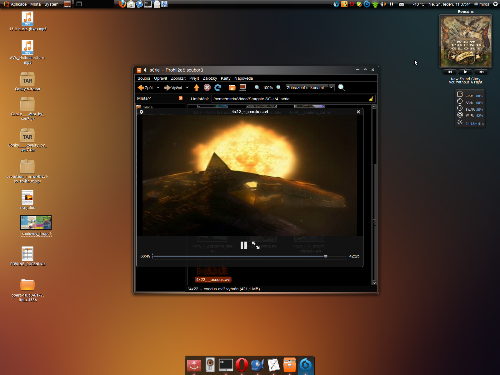The width and height of the screenshot is (500, 375).
Task: Clear the location bar with broom icon
Action: tap(371, 99)
